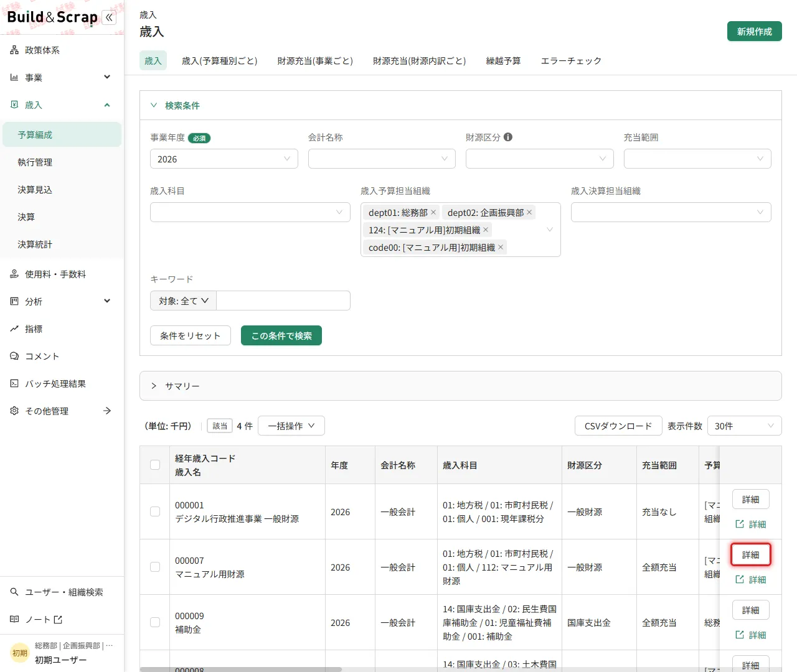797x672 pixels.
Task: Select all rows with the header checkbox
Action: tap(155, 465)
